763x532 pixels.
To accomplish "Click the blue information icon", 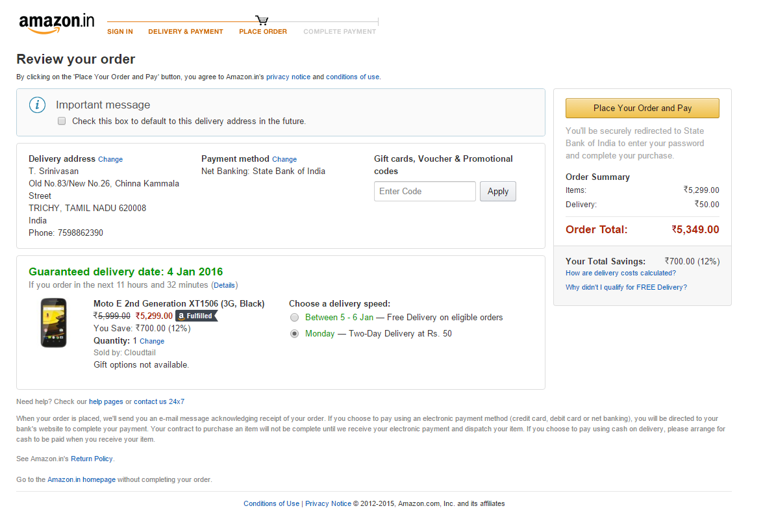I will pos(38,105).
